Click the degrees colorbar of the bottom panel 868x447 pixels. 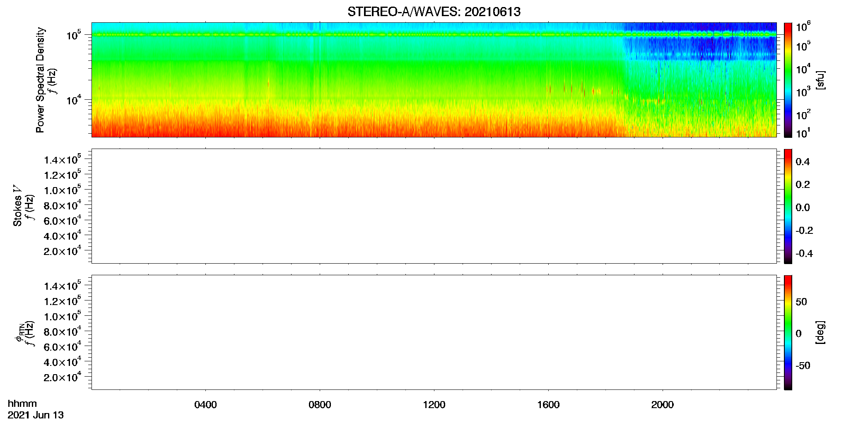click(788, 332)
